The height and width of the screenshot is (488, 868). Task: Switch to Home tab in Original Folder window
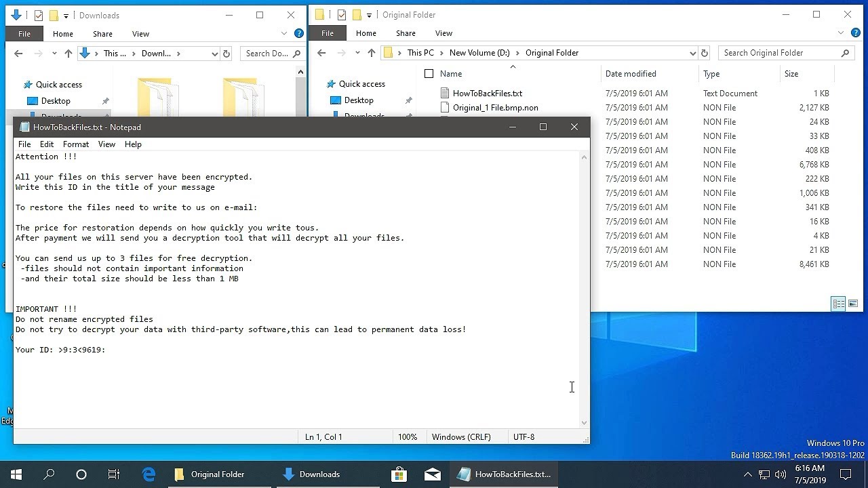(x=366, y=33)
